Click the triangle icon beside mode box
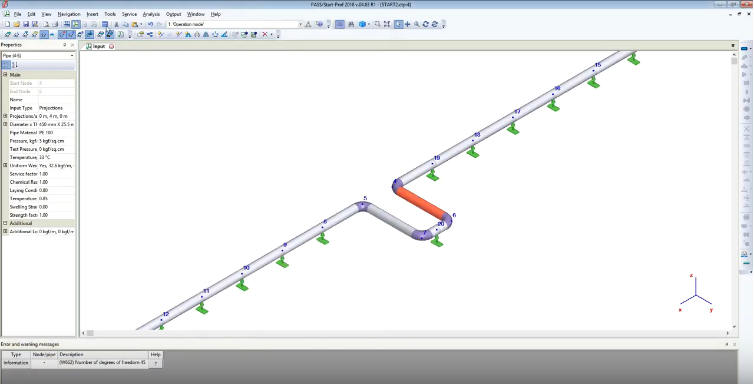754x384 pixels. pyautogui.click(x=308, y=24)
